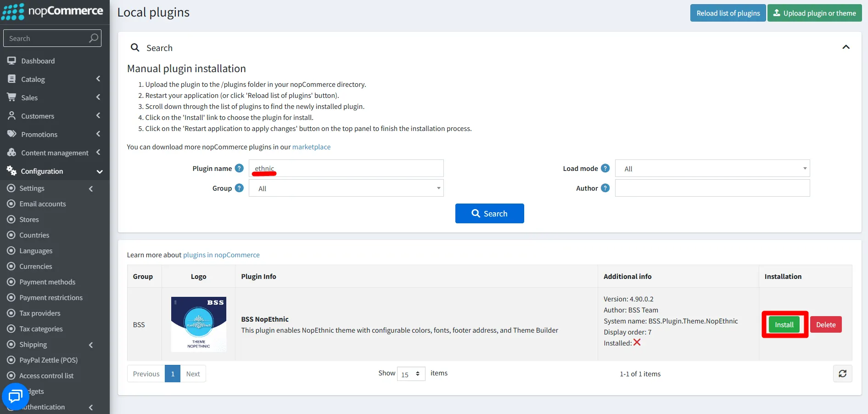Image resolution: width=868 pixels, height=414 pixels.
Task: Go to the Previous page
Action: pyautogui.click(x=146, y=374)
